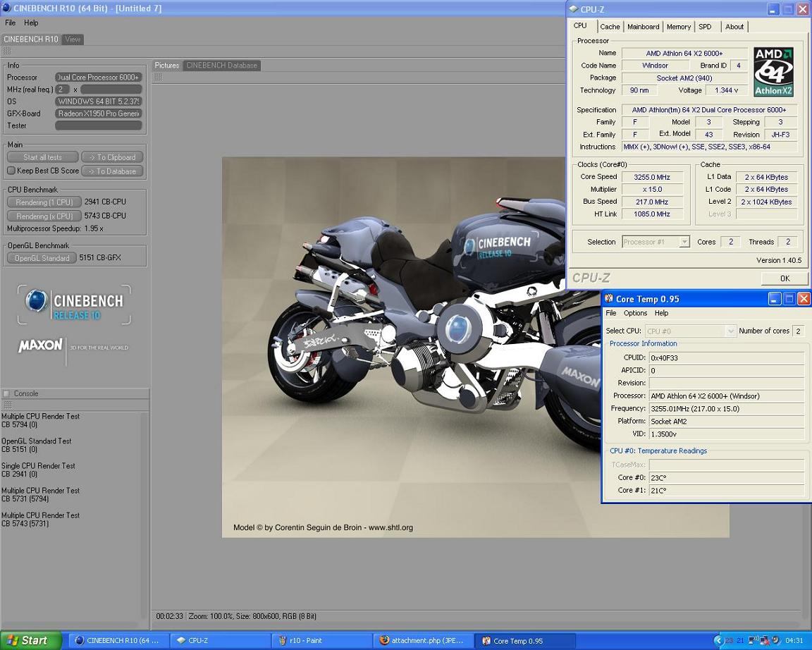Screen dimensions: 812x650
Task: Click CPU-Z Core Speed 3255.0 MHz value
Action: (651, 177)
